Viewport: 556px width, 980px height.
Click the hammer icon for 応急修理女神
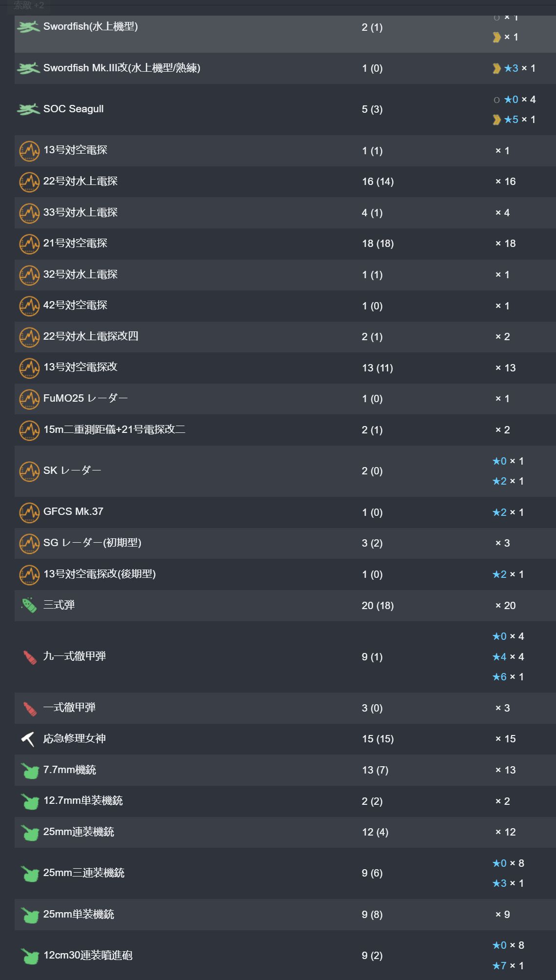coord(28,739)
